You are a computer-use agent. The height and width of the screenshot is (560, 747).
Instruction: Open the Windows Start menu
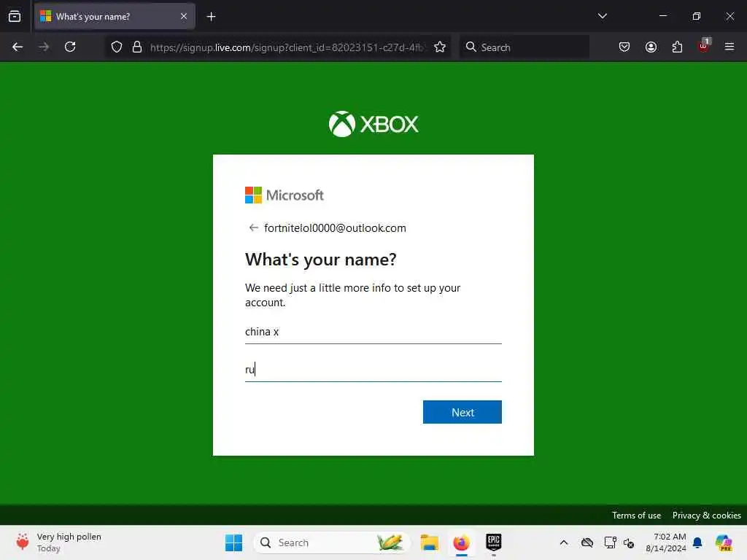pos(233,542)
